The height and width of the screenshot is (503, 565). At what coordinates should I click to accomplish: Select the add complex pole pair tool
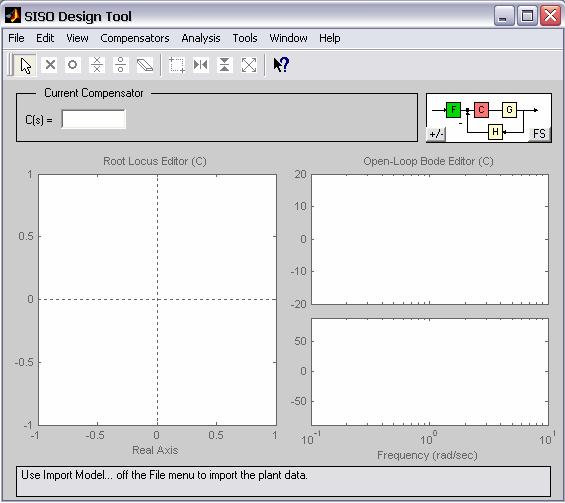tap(97, 65)
